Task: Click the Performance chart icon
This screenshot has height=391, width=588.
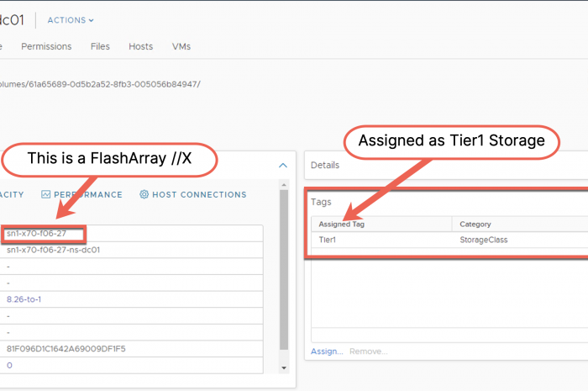Action: (46, 195)
